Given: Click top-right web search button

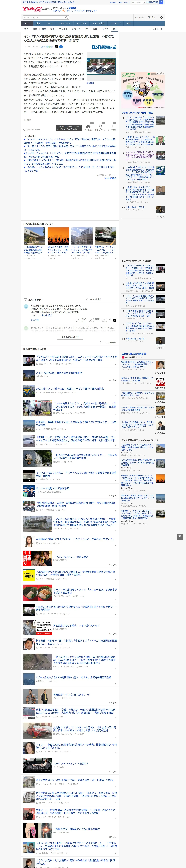Looking at the screenshot, I should tap(161, 2).
